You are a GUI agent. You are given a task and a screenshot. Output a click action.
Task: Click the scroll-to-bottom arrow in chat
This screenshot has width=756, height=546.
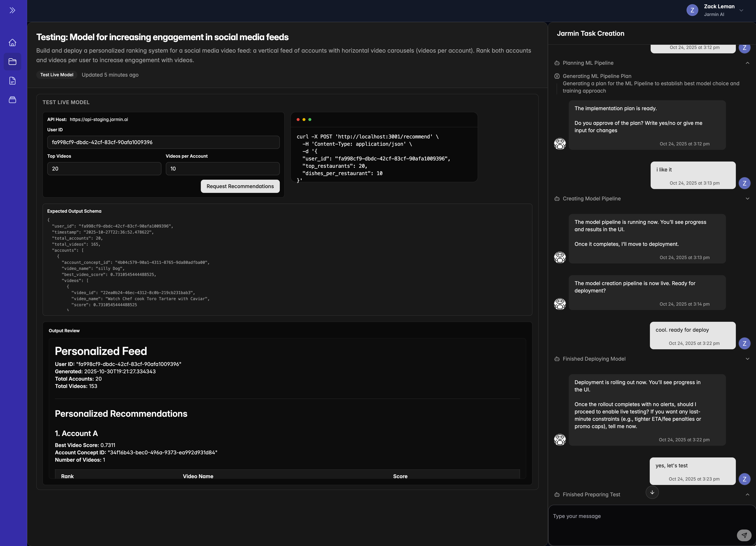[652, 492]
